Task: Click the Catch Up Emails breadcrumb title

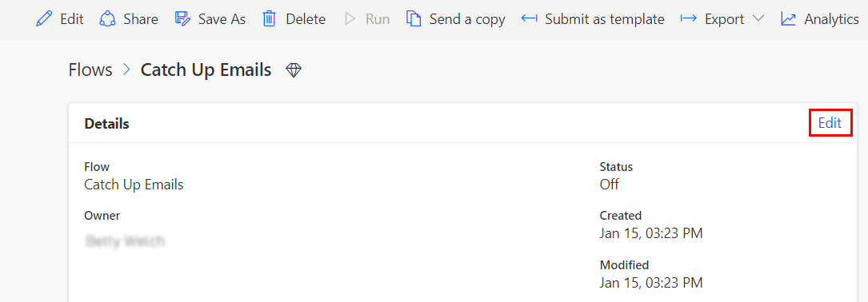Action: pyautogui.click(x=206, y=70)
